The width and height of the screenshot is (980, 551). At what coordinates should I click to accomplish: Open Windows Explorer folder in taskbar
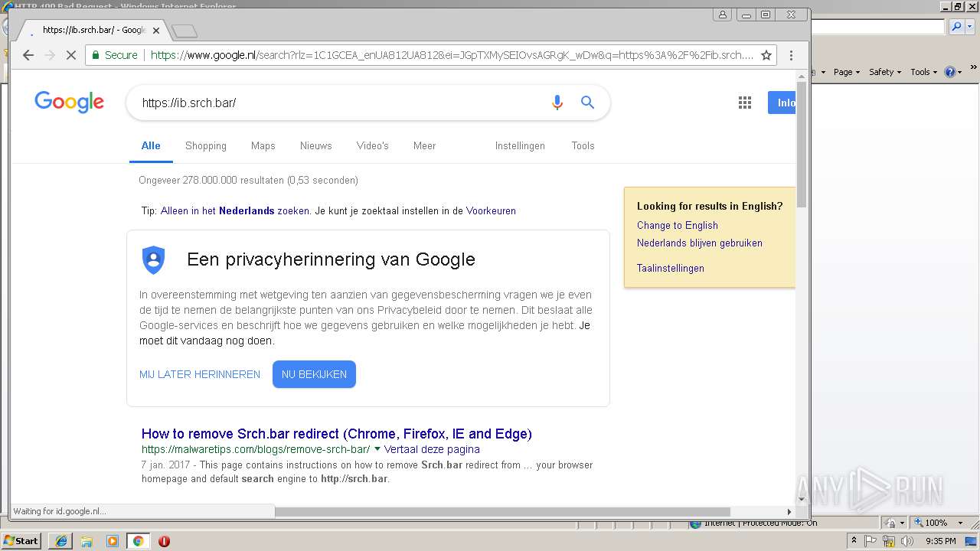(x=87, y=541)
